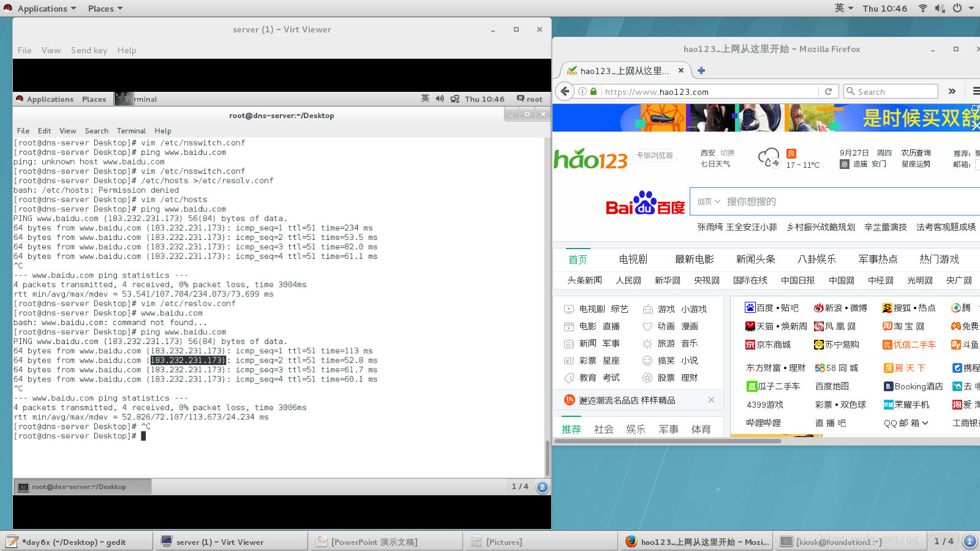This screenshot has width=980, height=551.
Task: Open the 央视网 link
Action: [707, 280]
